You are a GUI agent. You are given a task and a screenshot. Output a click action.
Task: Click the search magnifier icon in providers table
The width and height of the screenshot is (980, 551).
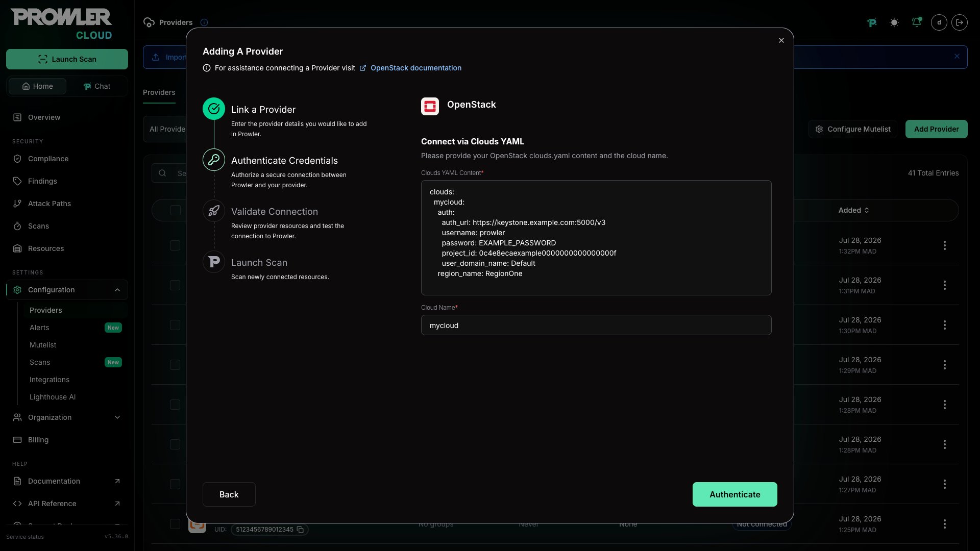click(x=162, y=173)
